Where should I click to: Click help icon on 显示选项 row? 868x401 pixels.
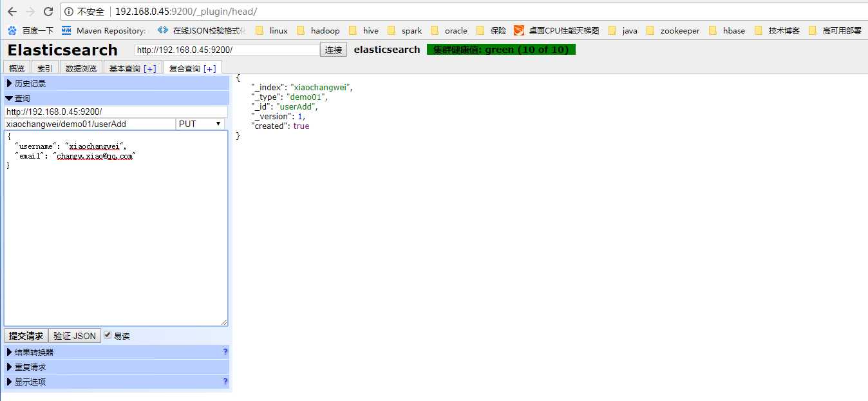pyautogui.click(x=225, y=382)
